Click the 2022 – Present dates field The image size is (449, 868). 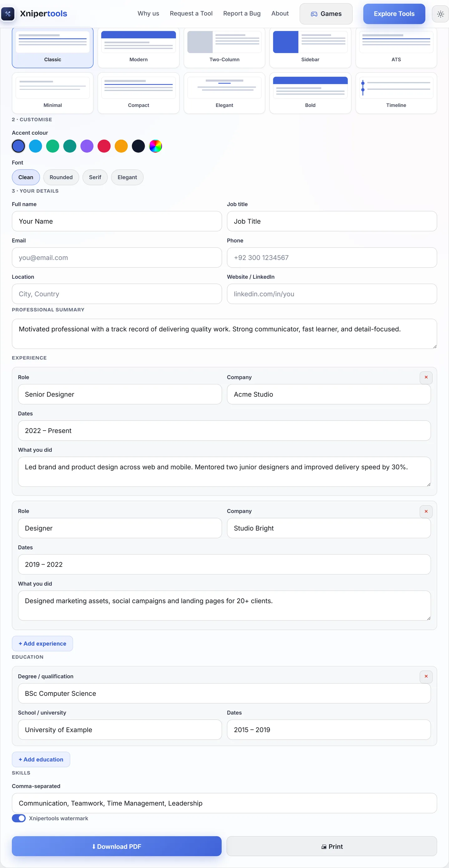click(x=224, y=431)
